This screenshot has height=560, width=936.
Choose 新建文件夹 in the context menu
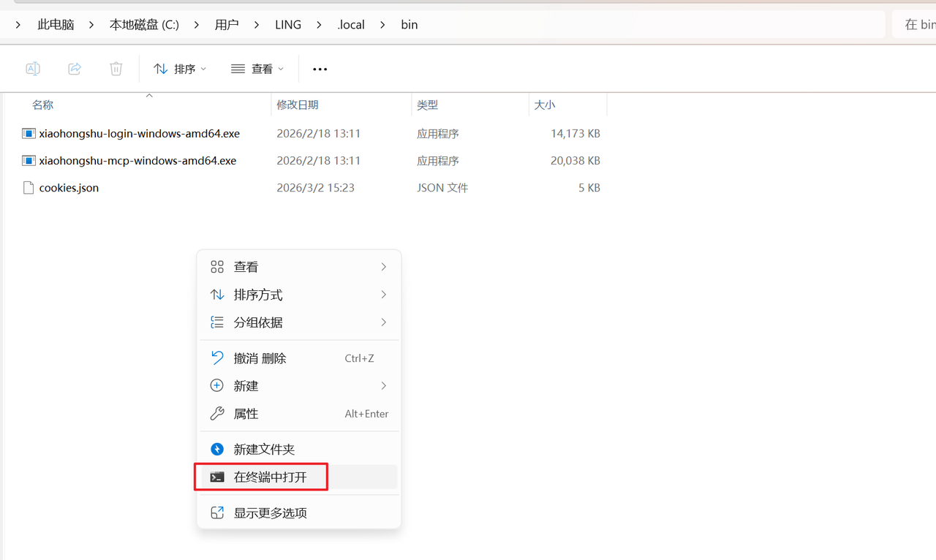coord(298,450)
